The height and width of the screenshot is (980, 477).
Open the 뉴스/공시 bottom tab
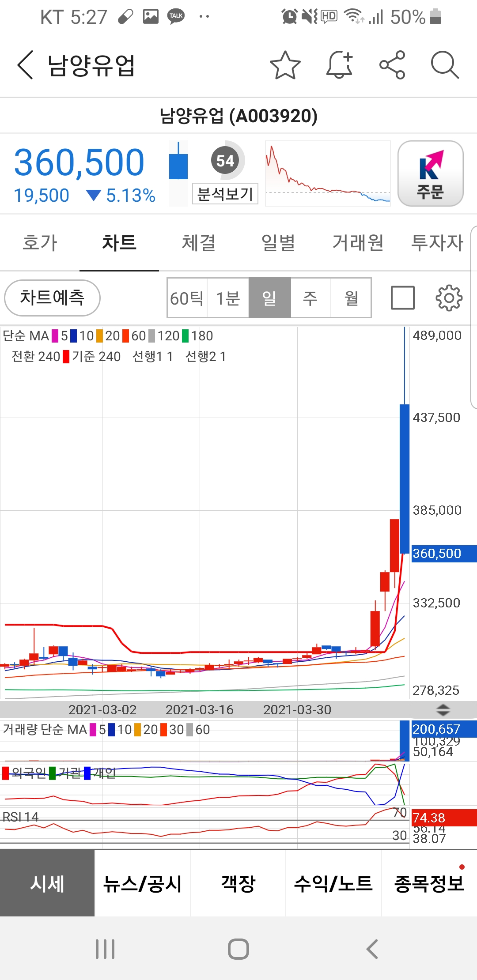143,883
